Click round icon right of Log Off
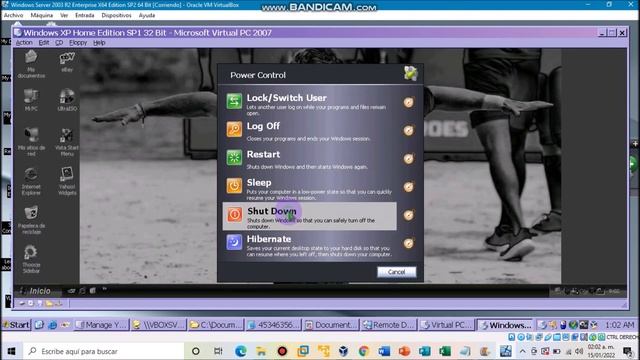 point(409,130)
